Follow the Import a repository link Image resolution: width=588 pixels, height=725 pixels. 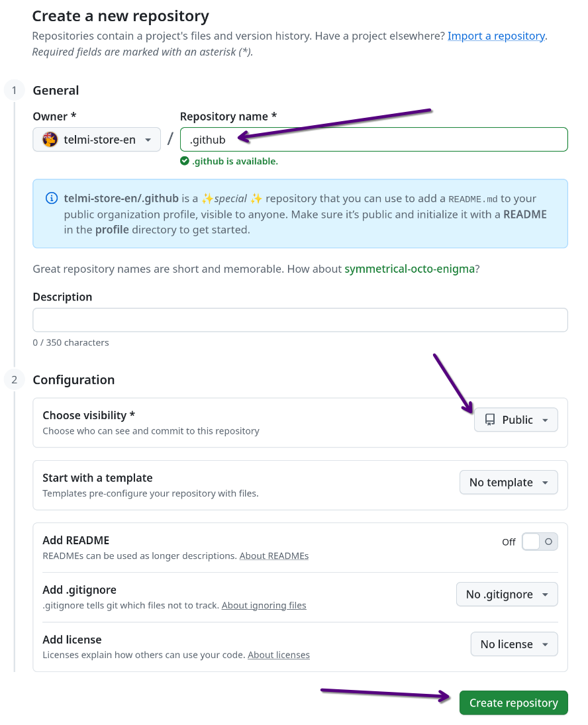tap(496, 36)
